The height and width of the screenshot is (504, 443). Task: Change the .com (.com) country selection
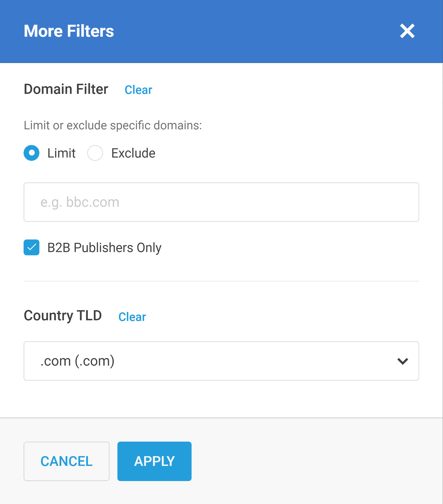pyautogui.click(x=221, y=362)
